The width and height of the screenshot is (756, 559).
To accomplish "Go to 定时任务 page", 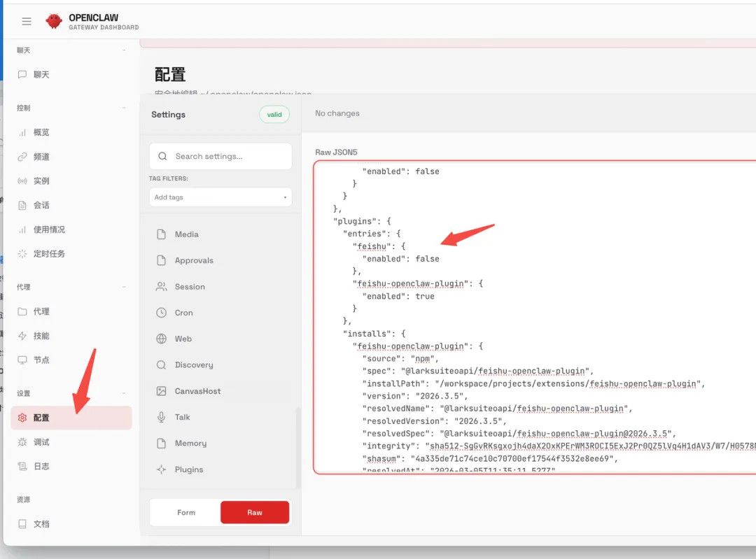I will point(71,253).
